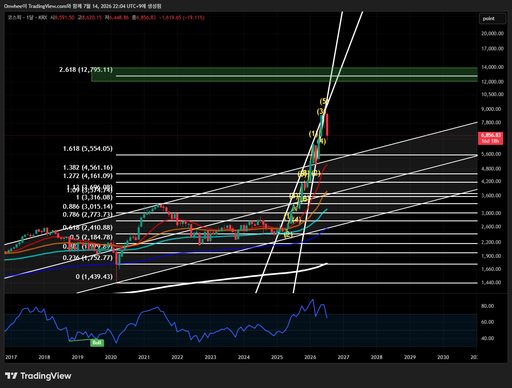This screenshot has height=388, width=512.
Task: Click the 1,440.00 price axis label
Action: point(491,282)
